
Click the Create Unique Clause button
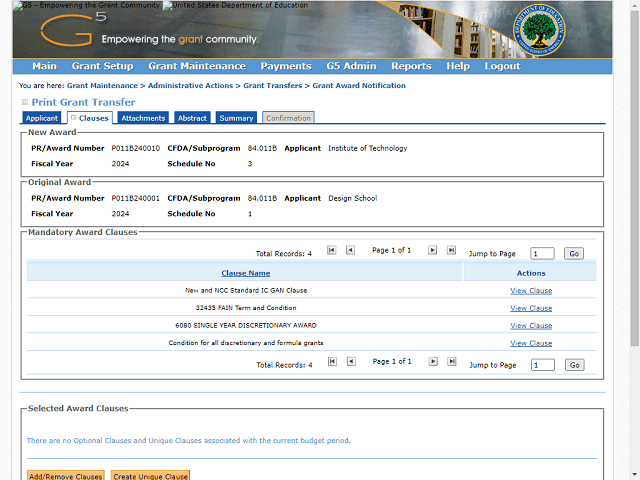[149, 477]
